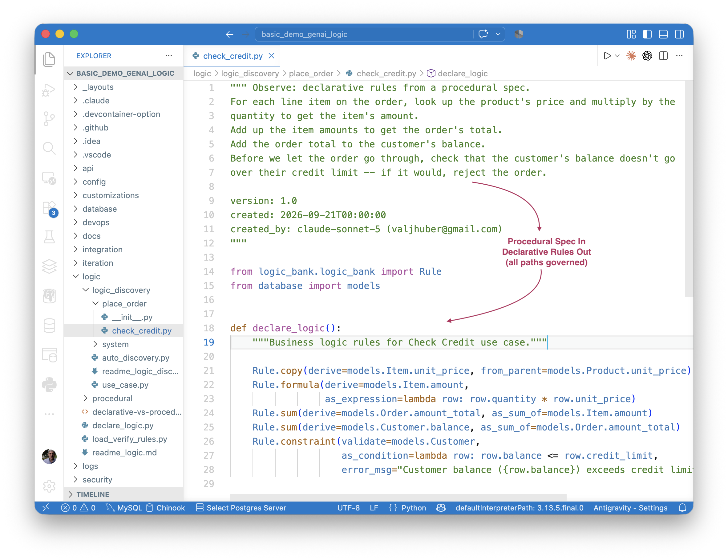Split the editor to the right

pyautogui.click(x=663, y=56)
